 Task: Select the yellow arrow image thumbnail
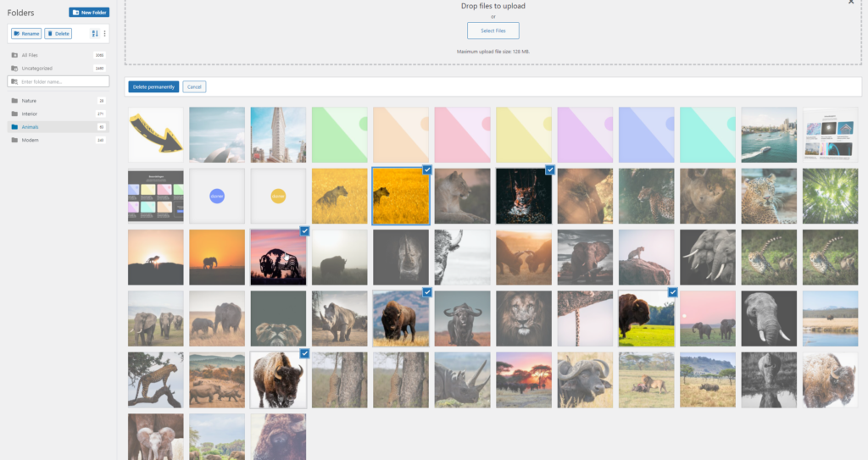click(x=155, y=134)
